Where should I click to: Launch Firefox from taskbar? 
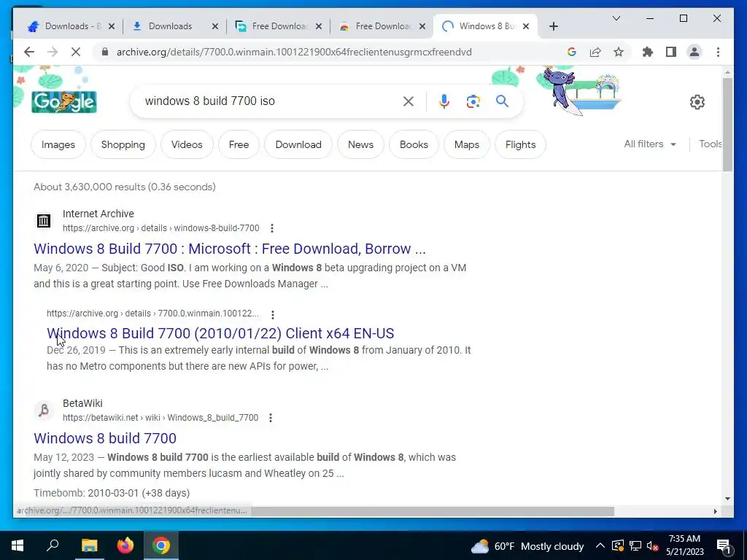tap(125, 545)
